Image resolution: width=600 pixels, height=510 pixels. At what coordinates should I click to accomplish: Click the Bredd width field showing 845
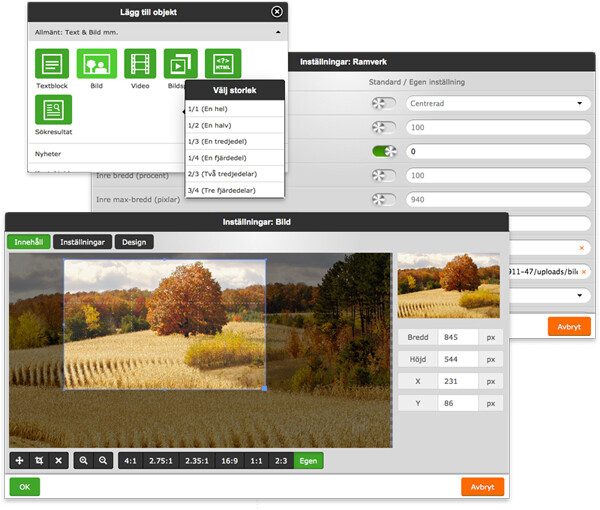(x=458, y=337)
